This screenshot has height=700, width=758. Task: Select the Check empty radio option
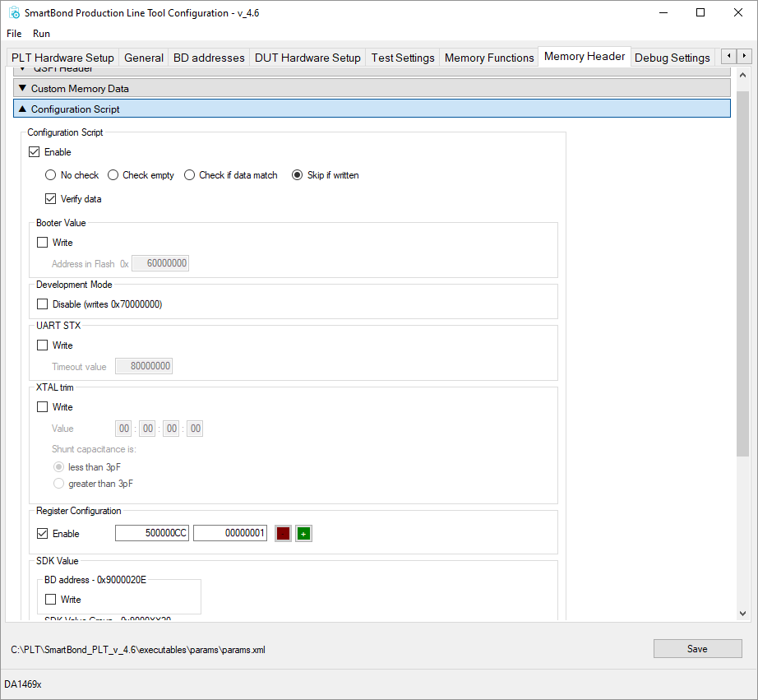click(113, 175)
